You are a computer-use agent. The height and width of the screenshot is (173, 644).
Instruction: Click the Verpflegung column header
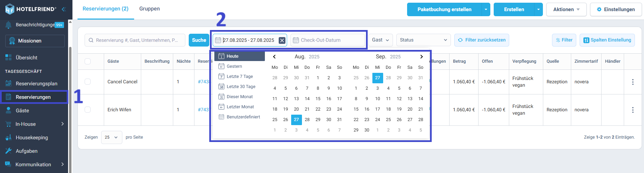coord(524,61)
